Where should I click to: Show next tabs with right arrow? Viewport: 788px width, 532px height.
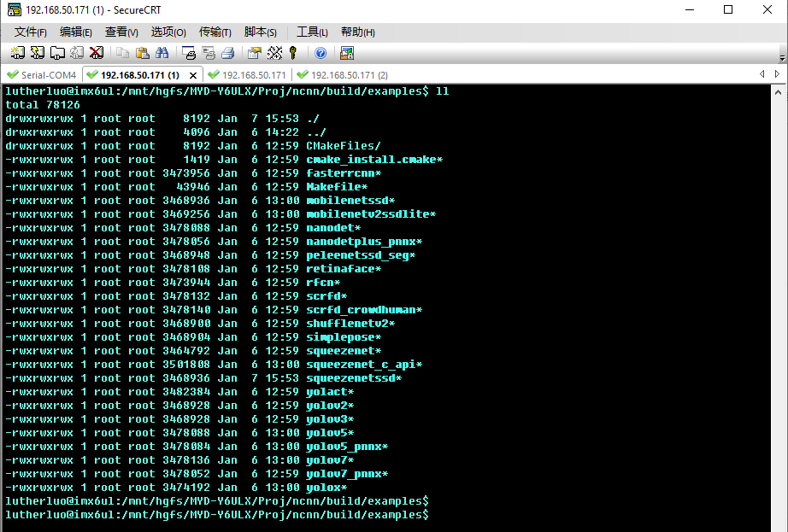click(x=777, y=74)
